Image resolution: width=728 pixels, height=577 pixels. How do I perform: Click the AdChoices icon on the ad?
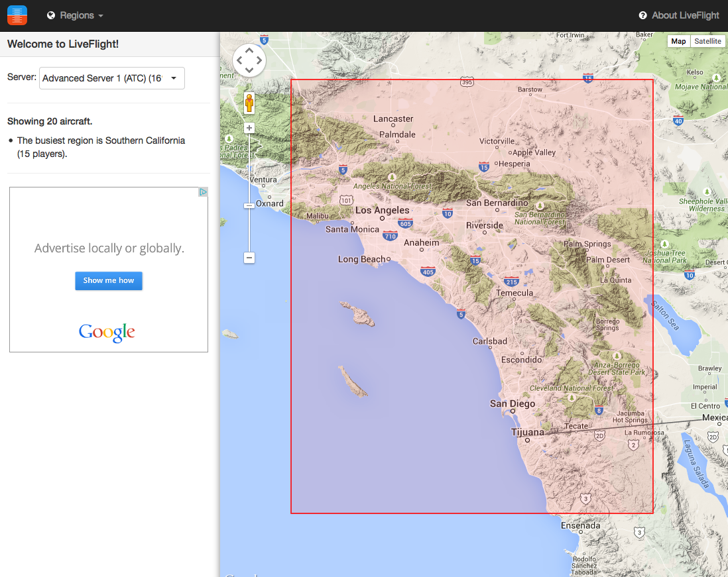point(203,191)
